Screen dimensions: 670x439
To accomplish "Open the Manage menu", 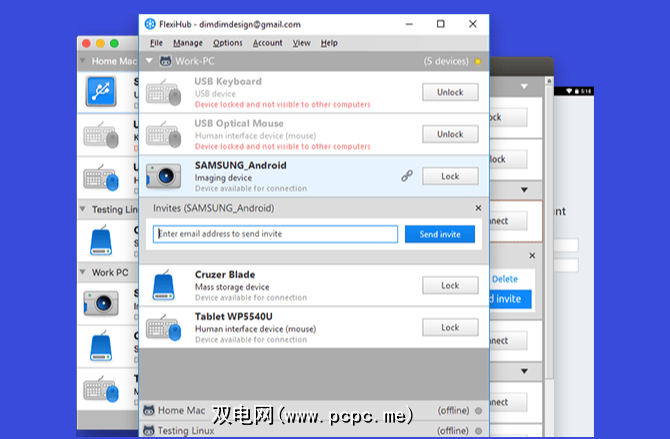I will [188, 43].
